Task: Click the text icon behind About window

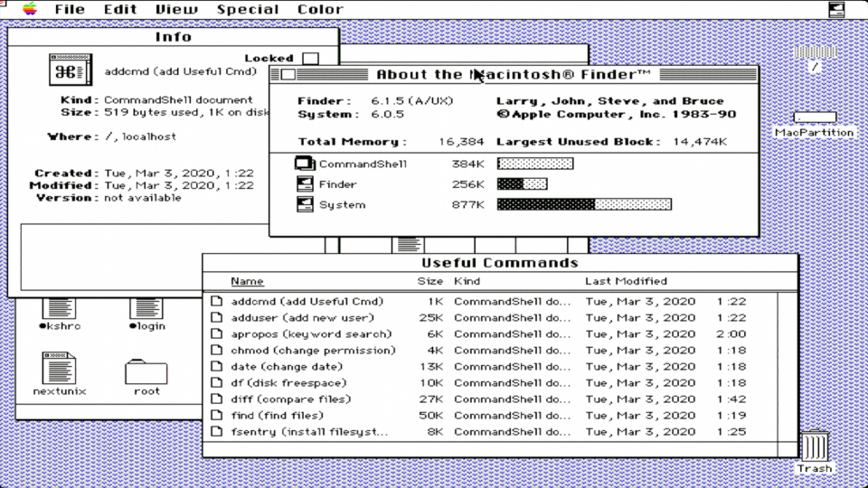Action: tap(409, 245)
